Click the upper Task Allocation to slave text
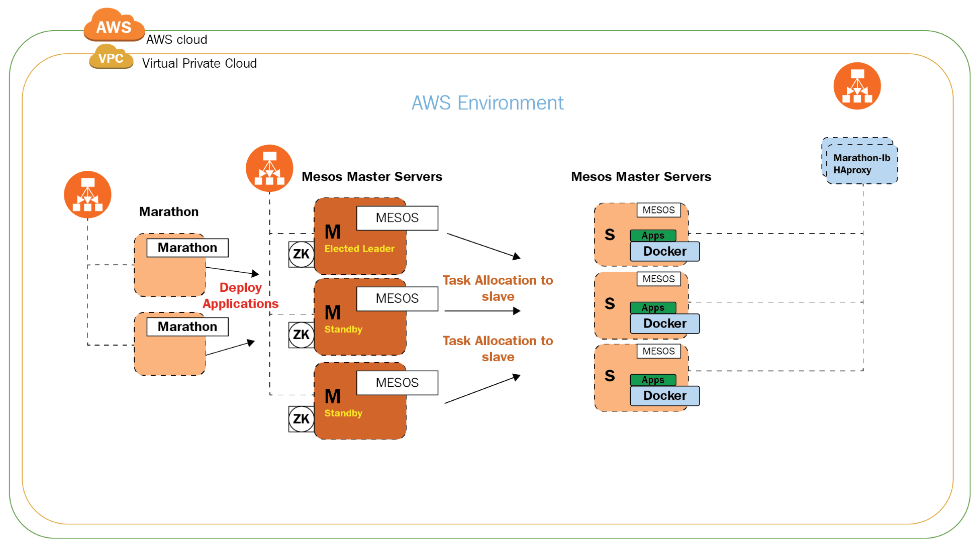Screen dimensions: 980x548 [498, 288]
